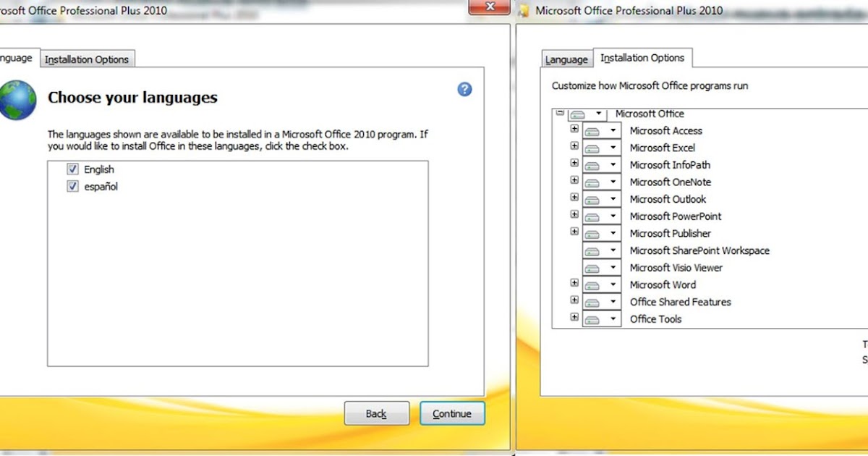
Task: Open install-state dropdown for Microsoft OneNote
Action: click(x=602, y=182)
